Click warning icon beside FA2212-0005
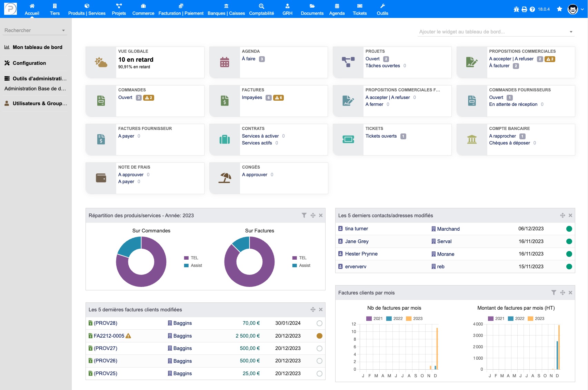The width and height of the screenshot is (588, 390). pyautogui.click(x=128, y=336)
